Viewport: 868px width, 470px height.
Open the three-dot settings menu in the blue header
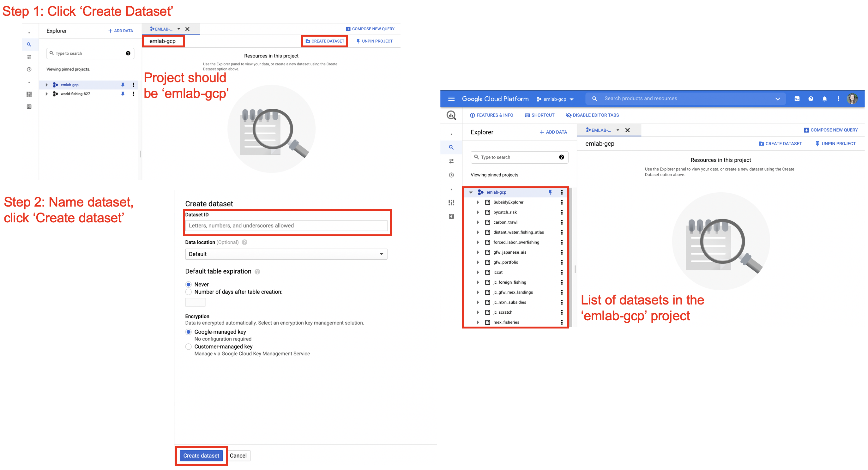(x=838, y=99)
